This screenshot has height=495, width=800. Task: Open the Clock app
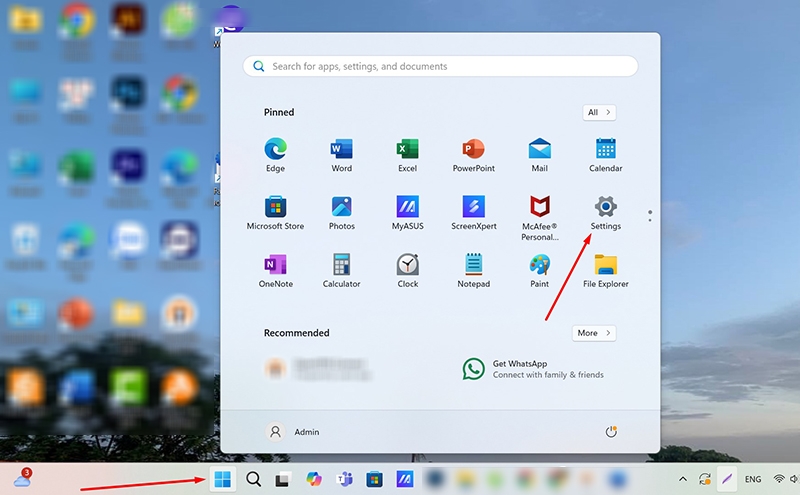(x=407, y=271)
